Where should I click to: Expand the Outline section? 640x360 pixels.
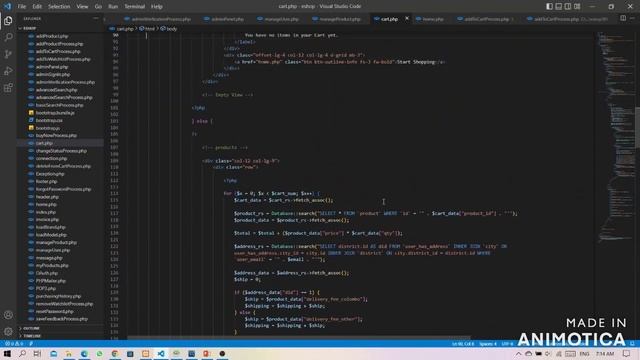pyautogui.click(x=31, y=328)
